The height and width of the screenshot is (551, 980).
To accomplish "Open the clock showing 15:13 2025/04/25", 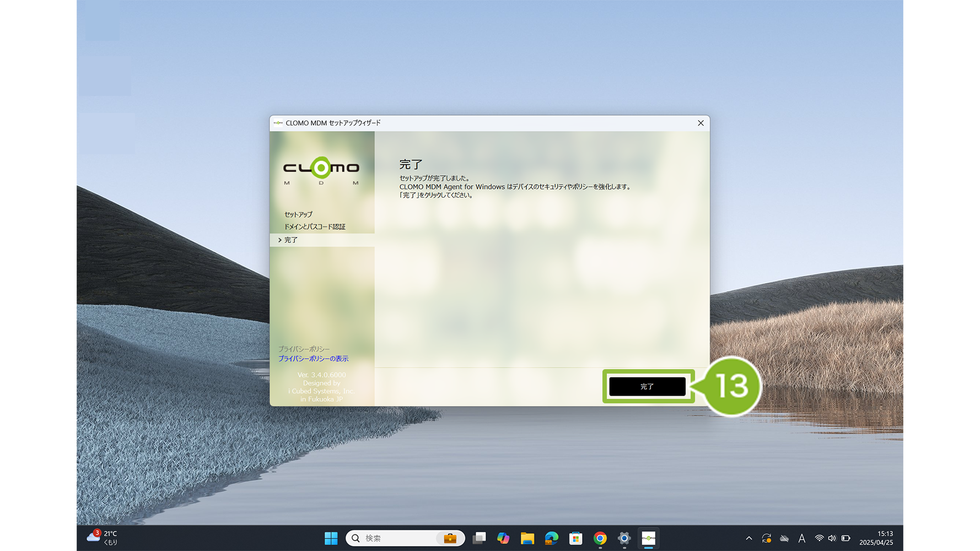I will click(x=876, y=538).
